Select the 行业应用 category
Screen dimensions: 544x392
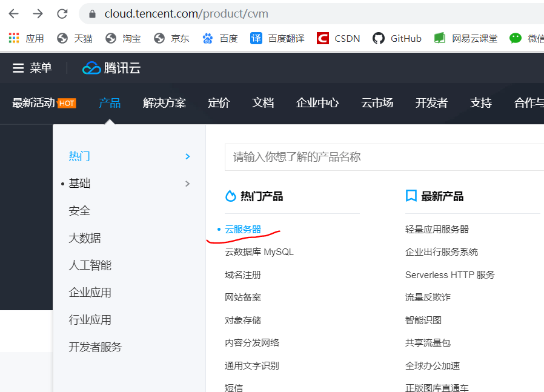[90, 320]
